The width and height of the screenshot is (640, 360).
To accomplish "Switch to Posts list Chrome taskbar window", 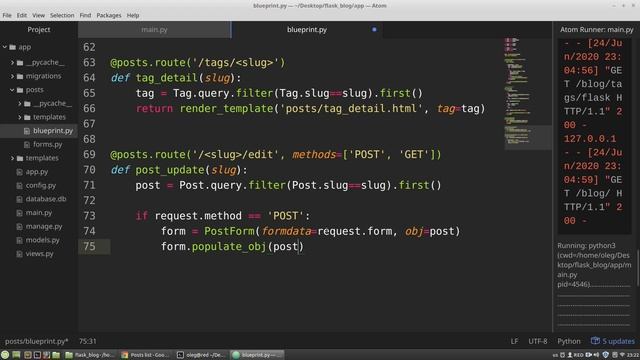I will [x=145, y=355].
